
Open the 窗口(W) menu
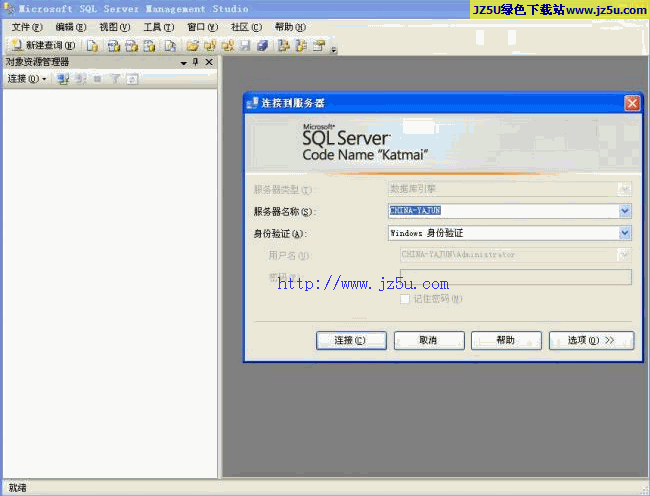click(203, 27)
